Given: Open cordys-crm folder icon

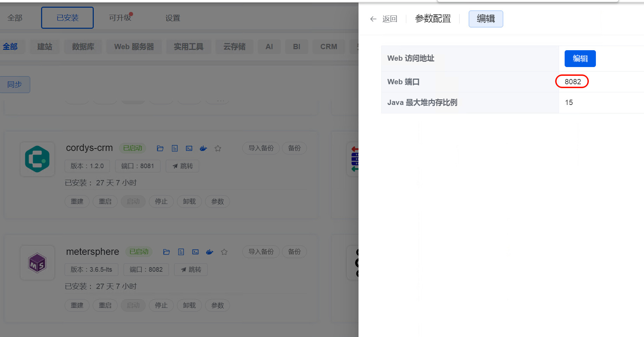Looking at the screenshot, I should click(160, 148).
